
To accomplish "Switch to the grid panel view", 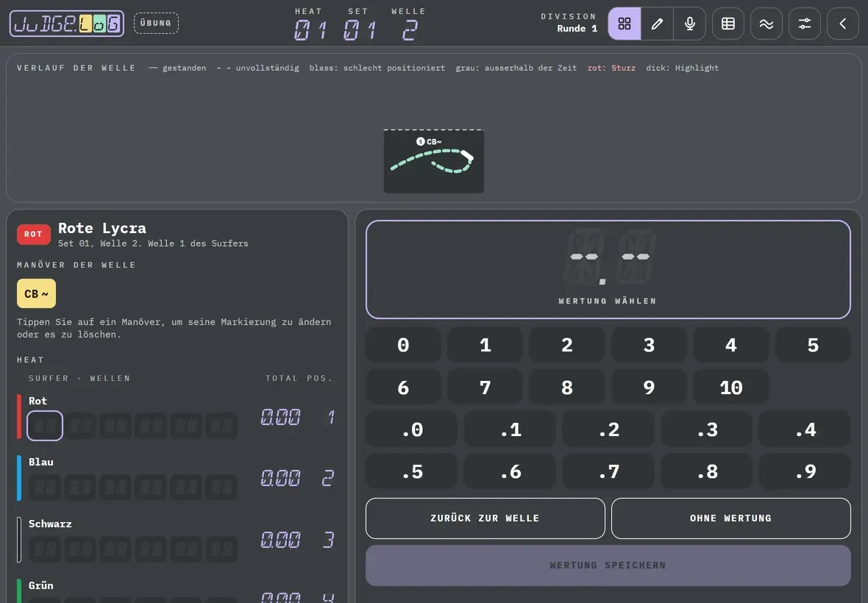I will coord(625,24).
